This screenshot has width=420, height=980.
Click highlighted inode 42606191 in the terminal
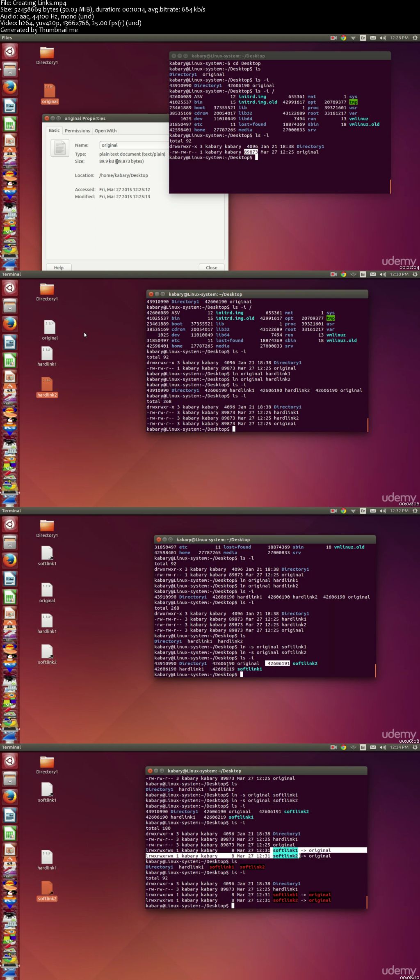(x=278, y=663)
